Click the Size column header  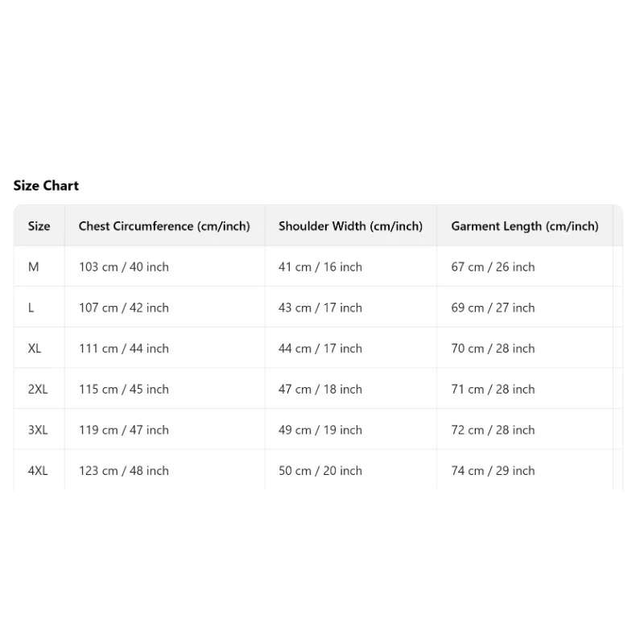tap(39, 226)
